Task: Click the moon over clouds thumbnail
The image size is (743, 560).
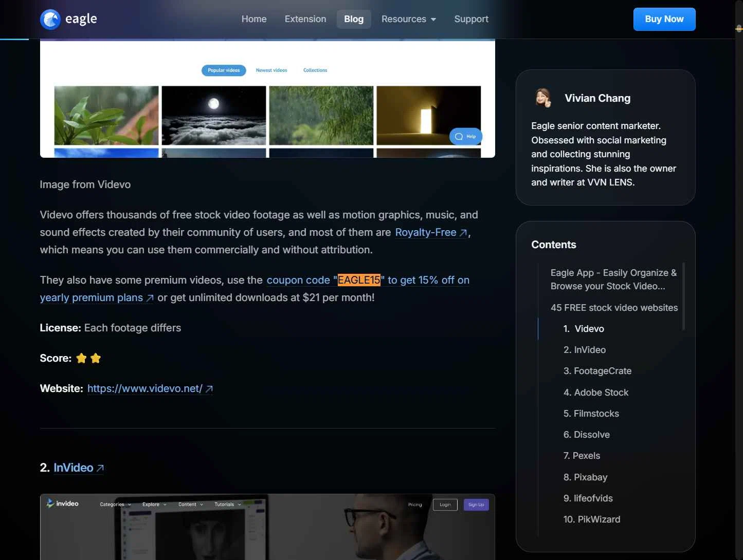Action: (x=214, y=116)
